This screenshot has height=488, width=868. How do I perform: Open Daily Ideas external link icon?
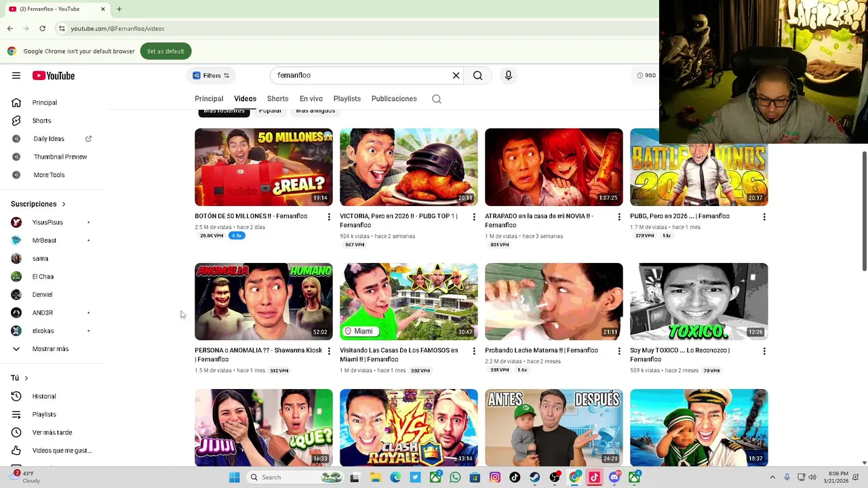click(88, 138)
